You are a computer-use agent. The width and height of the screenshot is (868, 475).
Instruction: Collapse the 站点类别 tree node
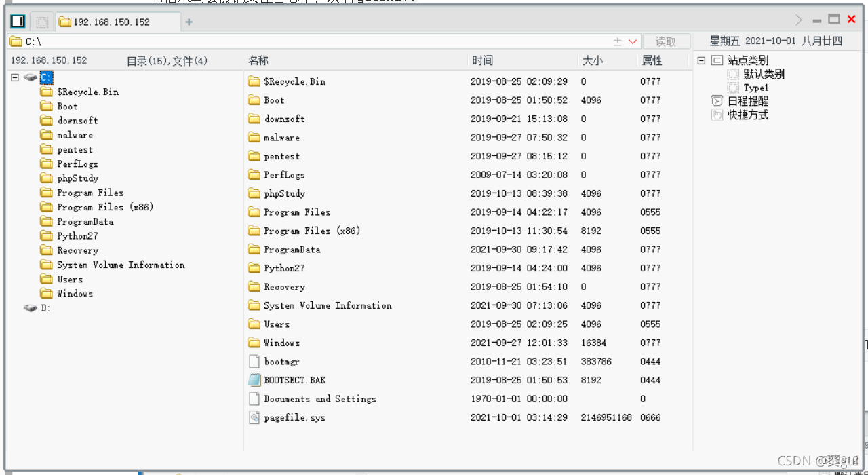[701, 60]
